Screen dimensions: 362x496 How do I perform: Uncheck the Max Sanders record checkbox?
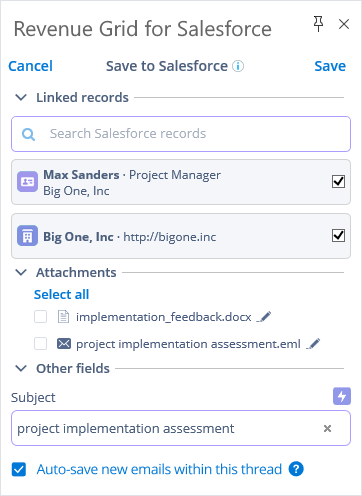338,182
